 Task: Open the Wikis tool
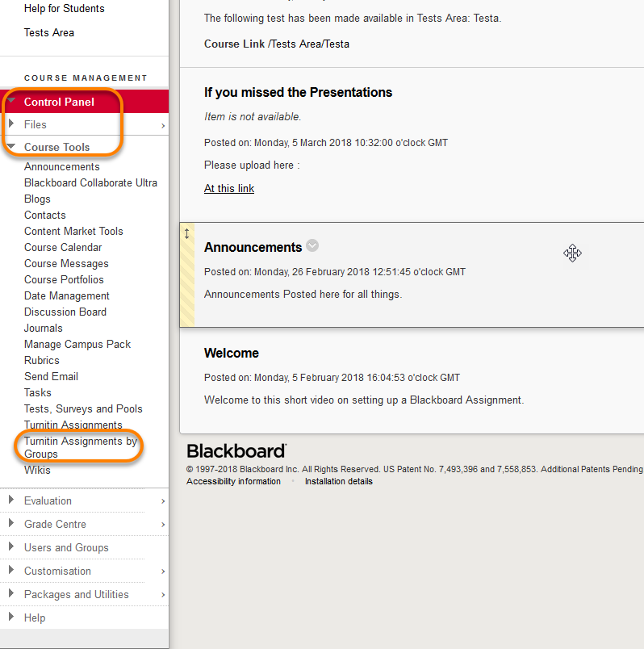[37, 470]
